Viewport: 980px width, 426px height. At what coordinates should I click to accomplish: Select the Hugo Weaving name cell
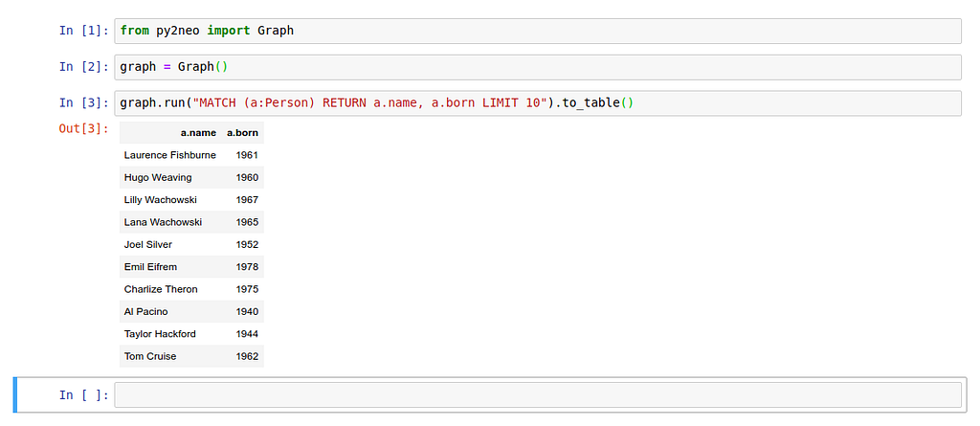point(158,178)
